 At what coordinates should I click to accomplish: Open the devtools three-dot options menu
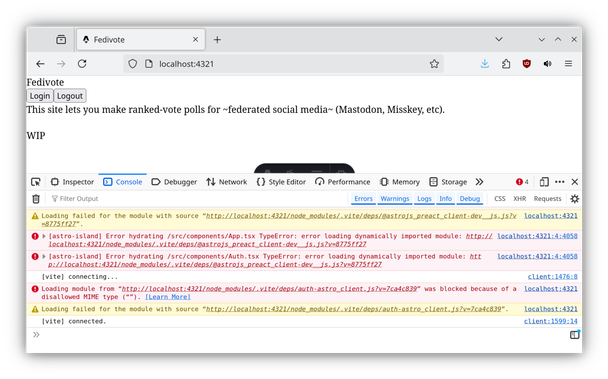pyautogui.click(x=560, y=182)
